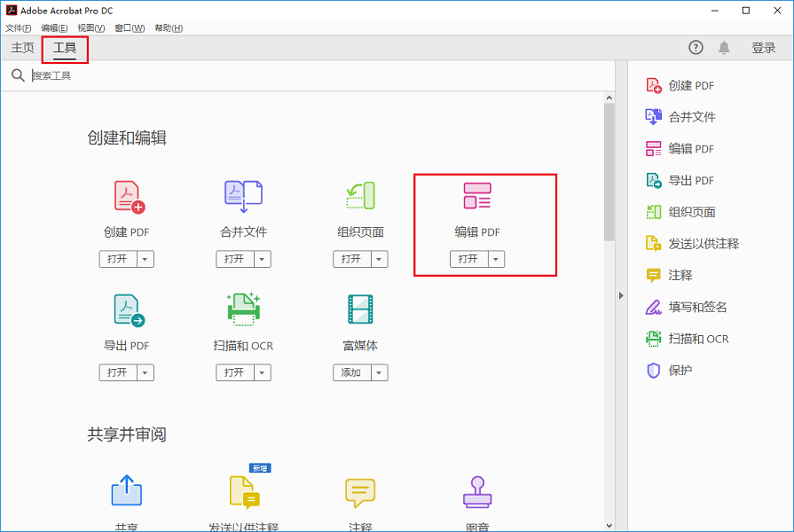The width and height of the screenshot is (794, 532).
Task: Open the 帮助(H) menu
Action: (169, 28)
